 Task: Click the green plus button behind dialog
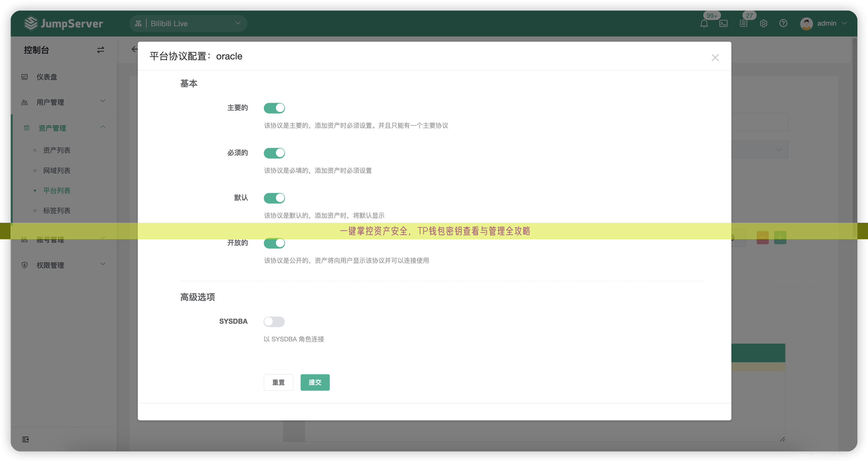click(x=780, y=238)
